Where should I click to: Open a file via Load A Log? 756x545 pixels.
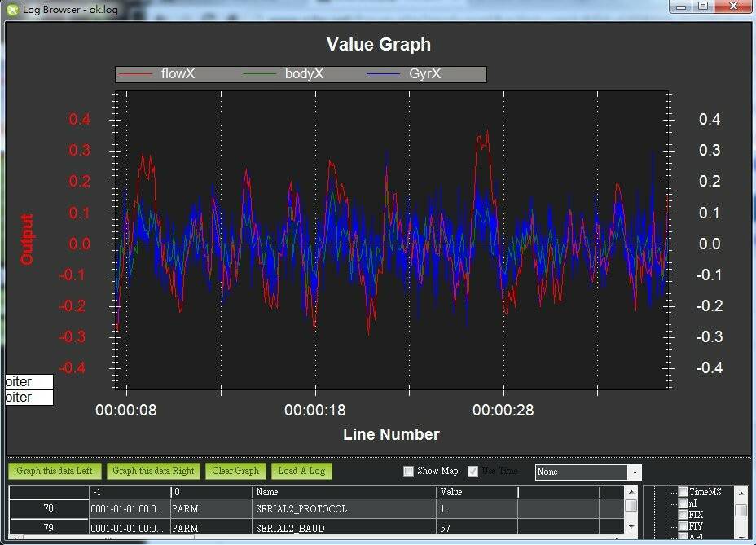click(301, 471)
